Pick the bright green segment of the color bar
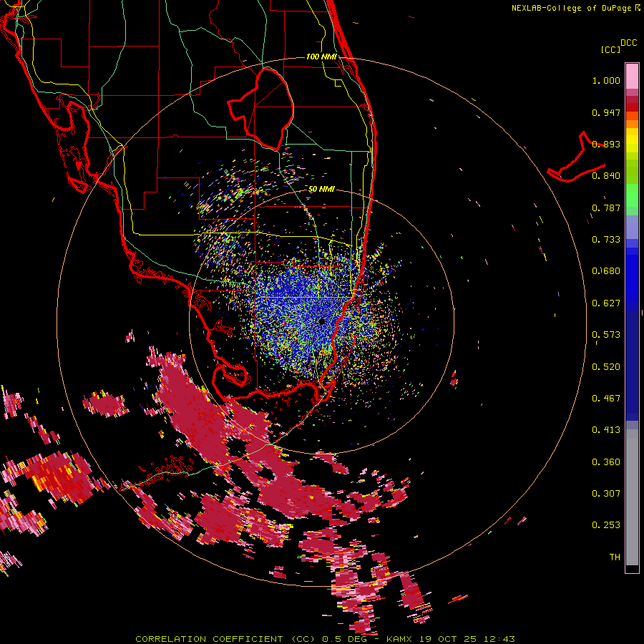 pos(632,195)
